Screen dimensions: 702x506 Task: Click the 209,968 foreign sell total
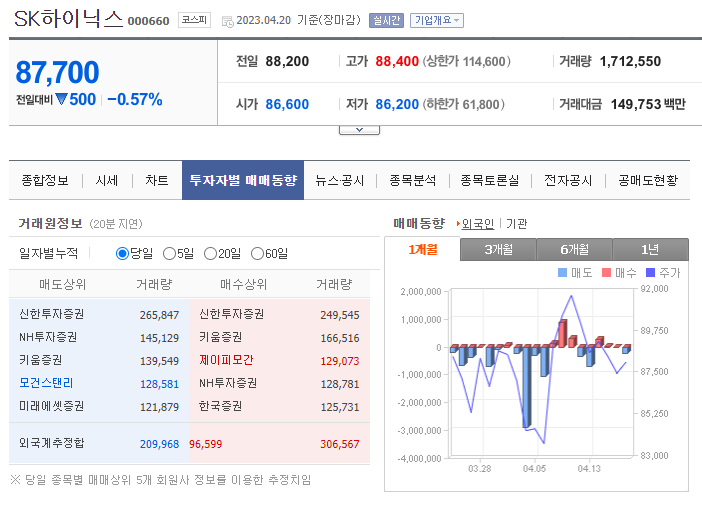(x=159, y=444)
